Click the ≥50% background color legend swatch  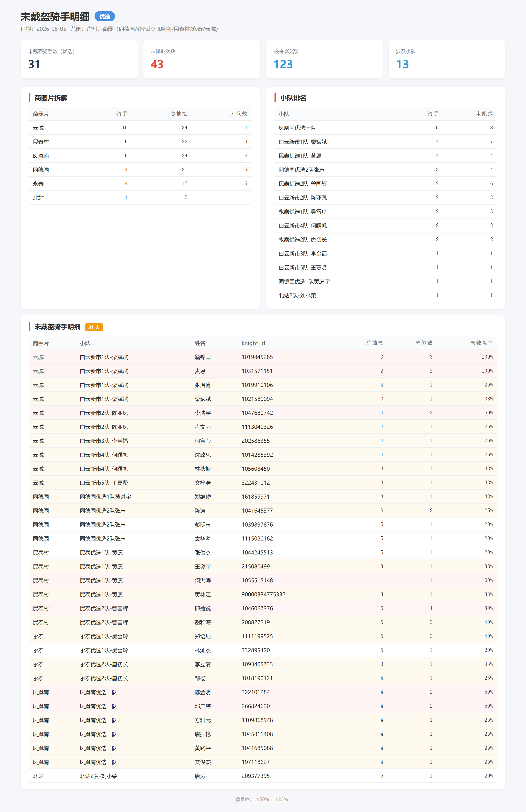point(263,799)
